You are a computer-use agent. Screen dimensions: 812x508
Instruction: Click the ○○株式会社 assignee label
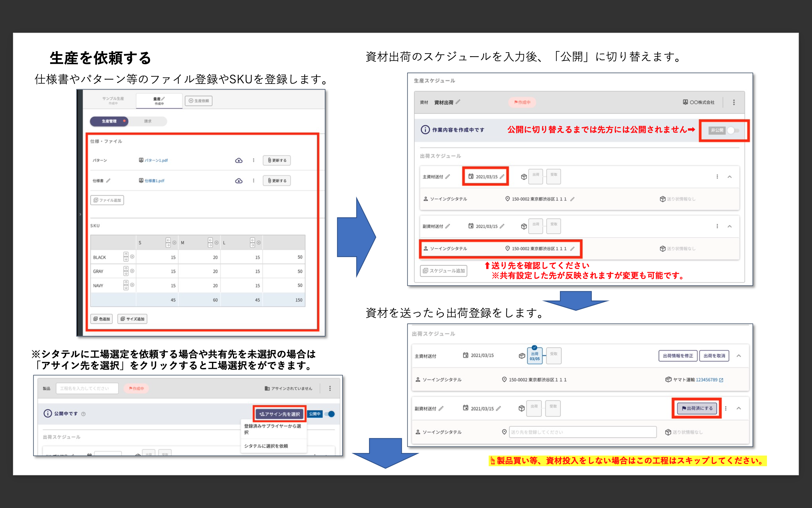pos(702,102)
